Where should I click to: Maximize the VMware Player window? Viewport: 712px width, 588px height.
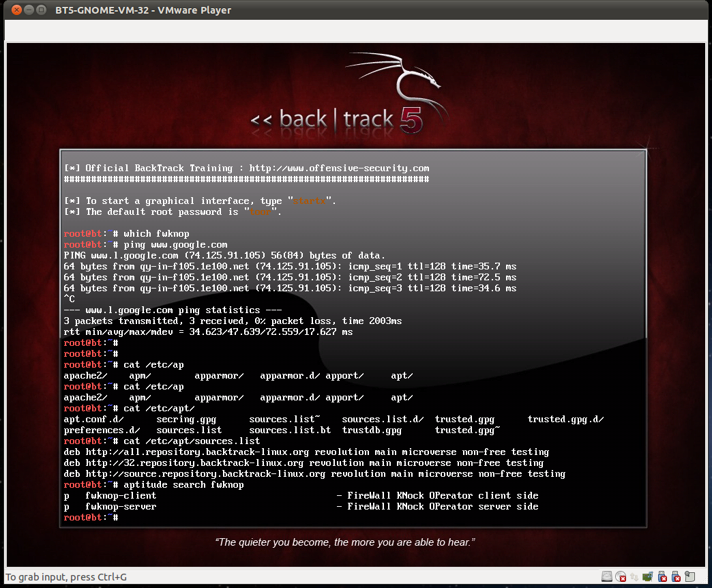click(x=42, y=10)
